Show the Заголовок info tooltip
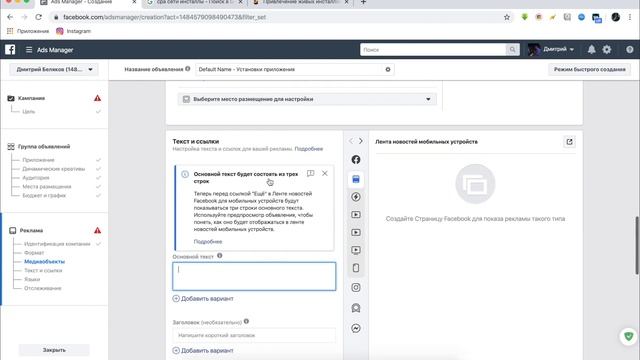The height and width of the screenshot is (360, 640). (246, 322)
